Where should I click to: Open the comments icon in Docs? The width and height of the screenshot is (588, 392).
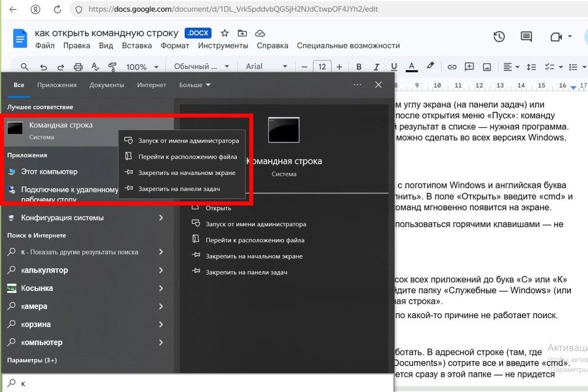point(526,37)
